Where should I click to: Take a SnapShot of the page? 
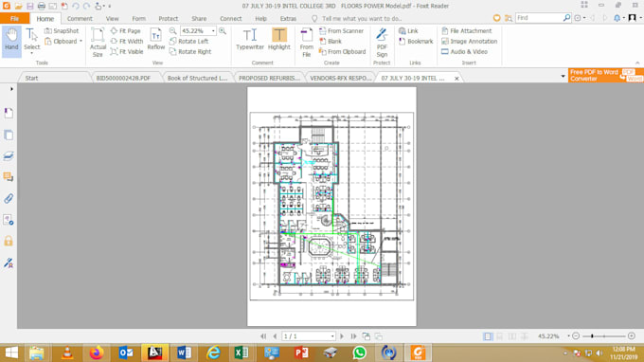coord(62,31)
